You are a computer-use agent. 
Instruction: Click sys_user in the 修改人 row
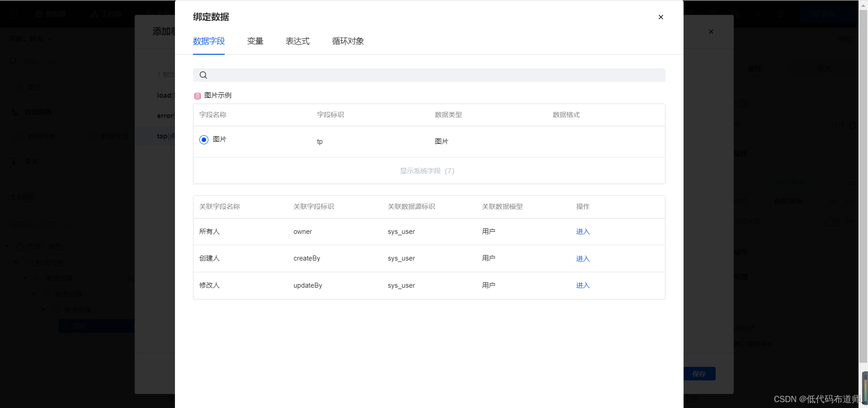click(x=401, y=285)
